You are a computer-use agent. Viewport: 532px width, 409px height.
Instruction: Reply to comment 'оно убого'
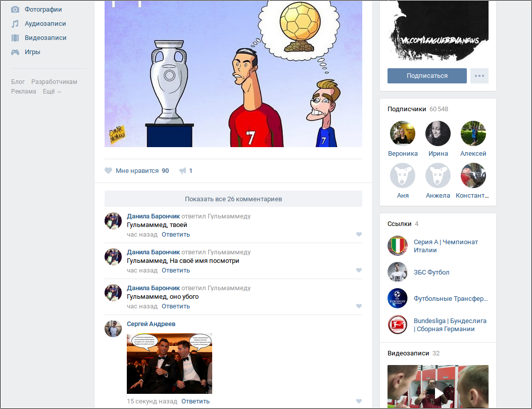click(176, 306)
